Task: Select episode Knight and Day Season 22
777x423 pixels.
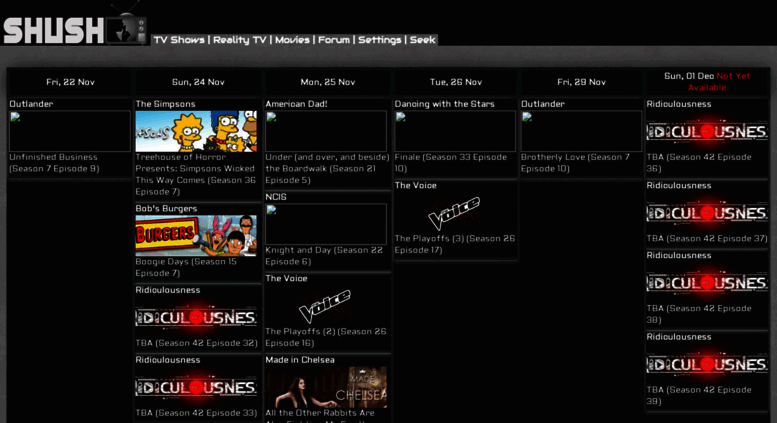Action: [324, 256]
